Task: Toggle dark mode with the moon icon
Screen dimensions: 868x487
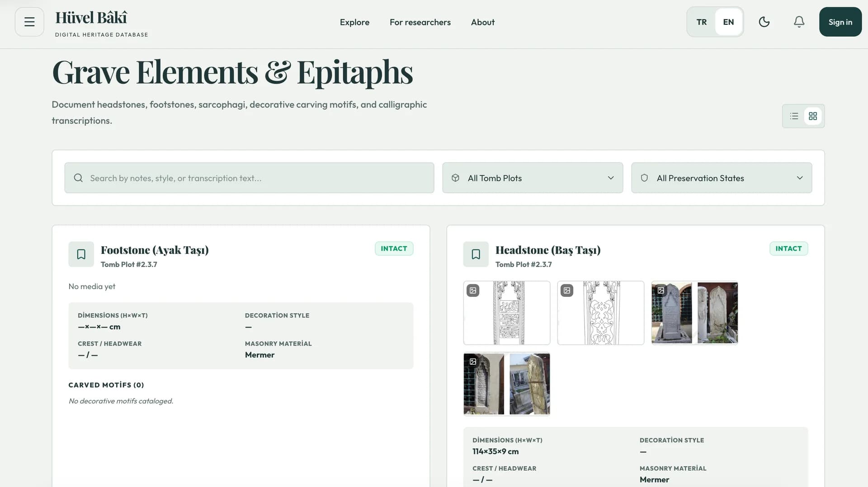Action: pos(764,22)
